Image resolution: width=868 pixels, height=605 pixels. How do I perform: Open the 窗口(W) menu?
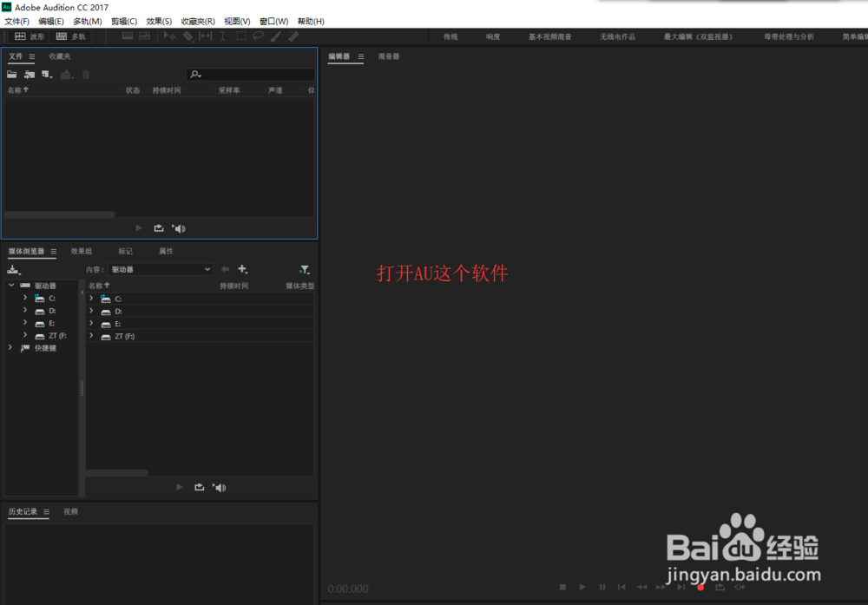(274, 21)
